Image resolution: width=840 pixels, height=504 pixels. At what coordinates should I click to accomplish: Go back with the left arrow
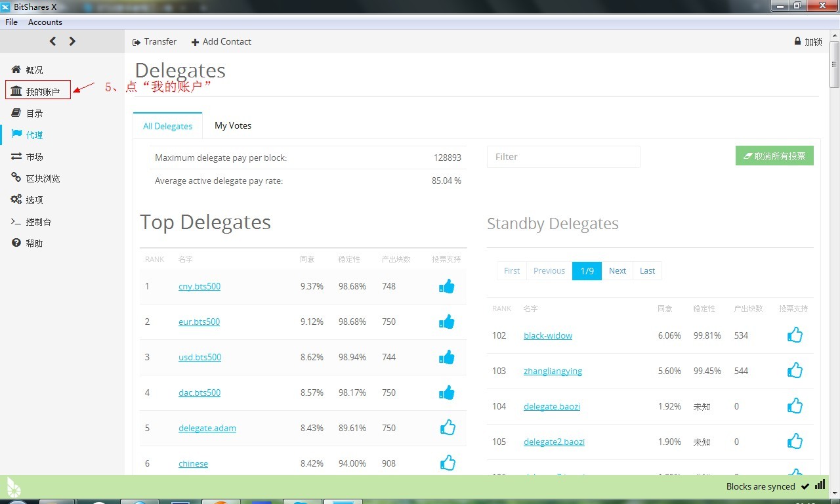(53, 41)
